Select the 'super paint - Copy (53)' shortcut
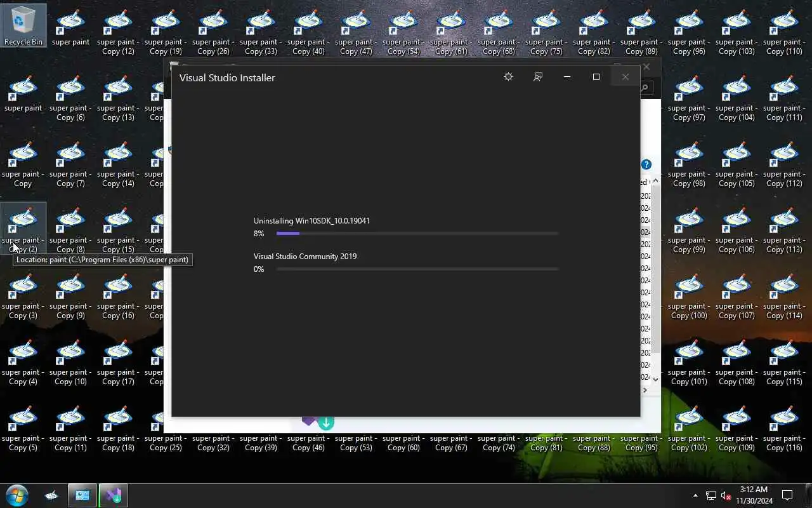 356,443
